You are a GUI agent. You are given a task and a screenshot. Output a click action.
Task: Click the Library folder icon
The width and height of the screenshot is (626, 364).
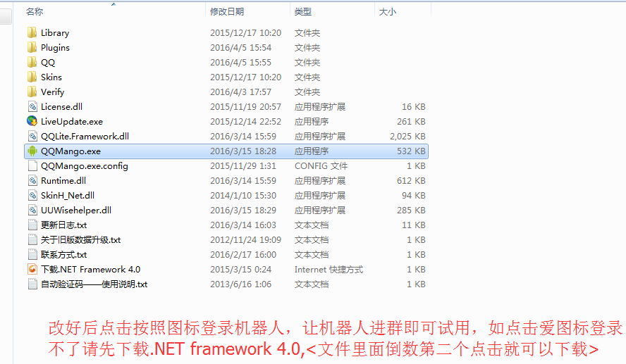32,32
